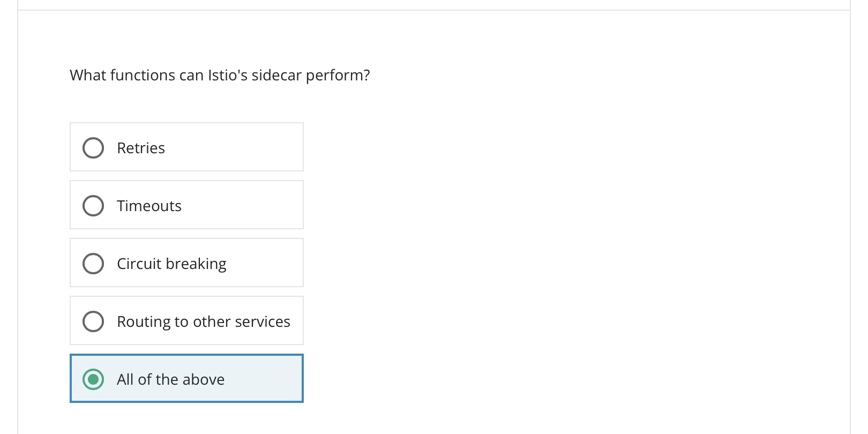Click blank space inside Circuit breaking option box
The image size is (868, 434).
(265, 263)
